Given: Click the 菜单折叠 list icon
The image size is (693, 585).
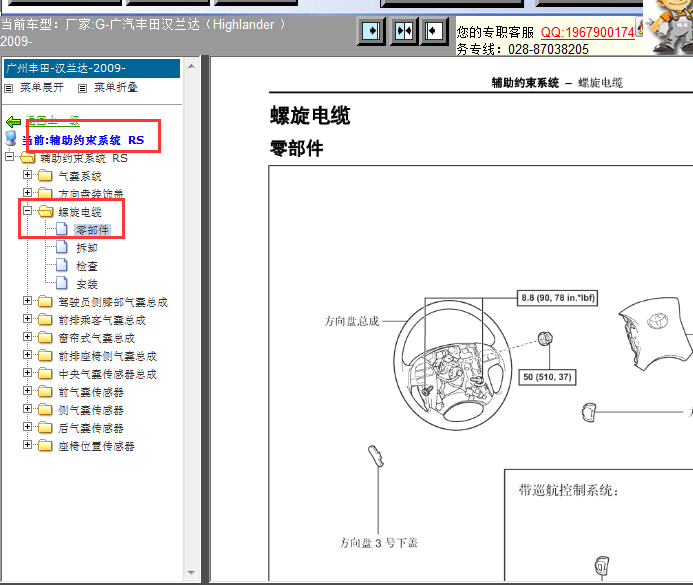Looking at the screenshot, I should 82,88.
